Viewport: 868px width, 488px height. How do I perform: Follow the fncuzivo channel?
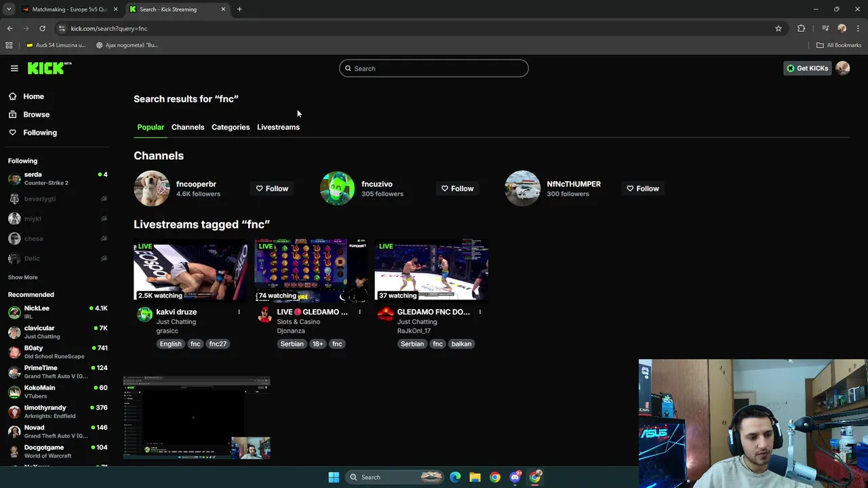(458, 188)
